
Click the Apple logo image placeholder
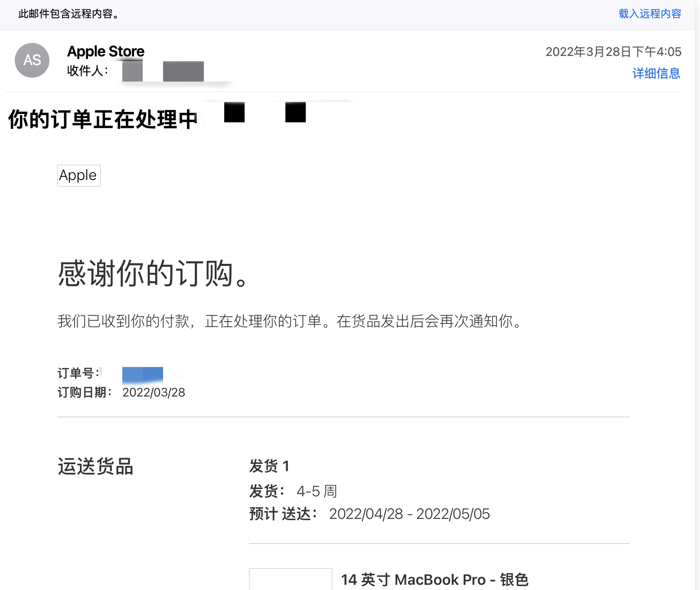[79, 176]
